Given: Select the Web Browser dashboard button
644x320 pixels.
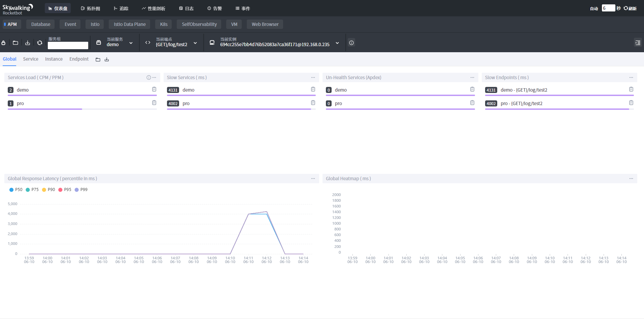Looking at the screenshot, I should click(x=265, y=24).
